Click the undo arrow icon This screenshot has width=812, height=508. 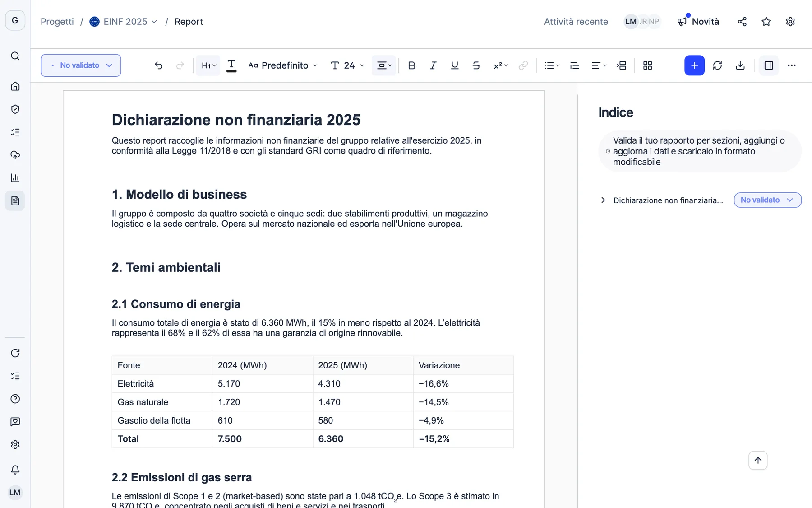tap(158, 65)
